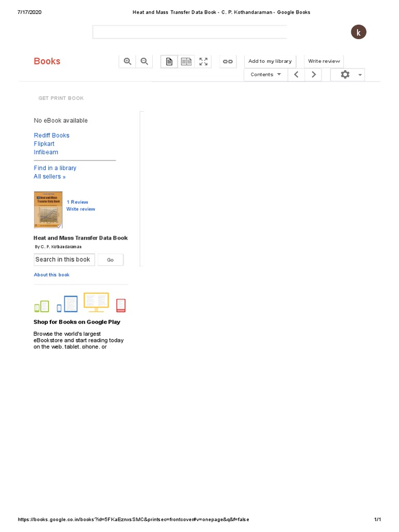The image size is (399, 532).
Task: Click the book cover thumbnail
Action: coord(48,210)
